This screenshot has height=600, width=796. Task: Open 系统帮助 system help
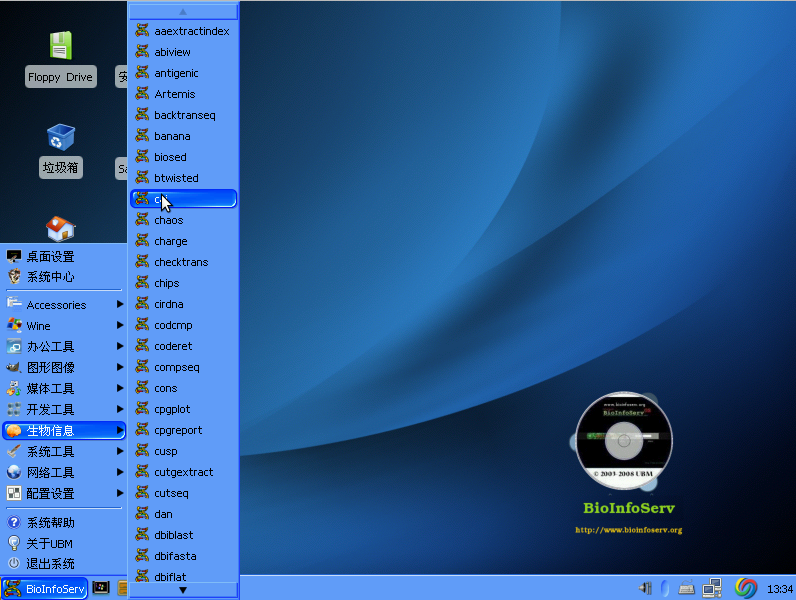64,522
